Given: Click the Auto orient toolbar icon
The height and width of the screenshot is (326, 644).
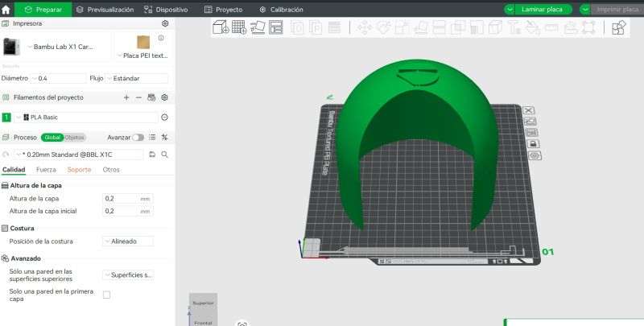Looking at the screenshot, I should click(x=258, y=27).
